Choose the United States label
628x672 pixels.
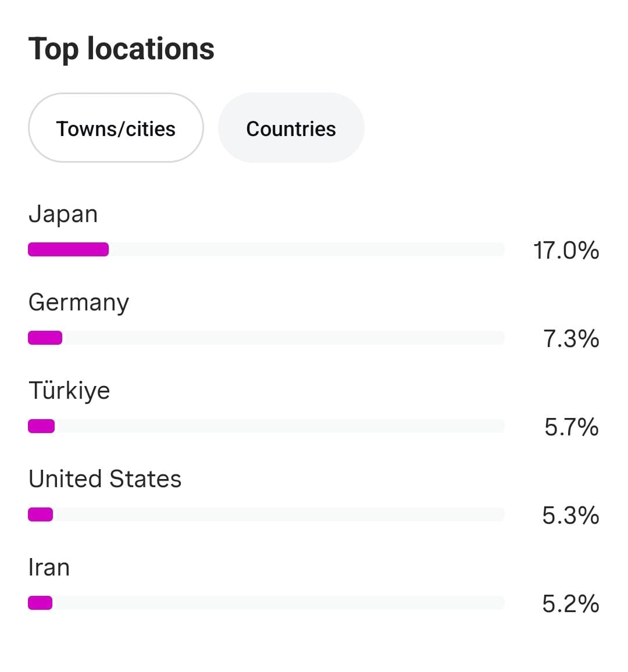click(105, 479)
